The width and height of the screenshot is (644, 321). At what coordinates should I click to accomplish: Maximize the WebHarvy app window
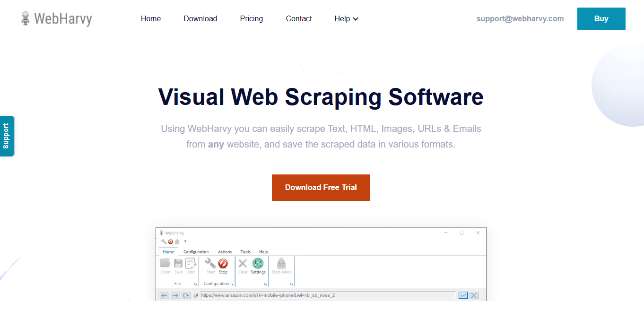pos(462,233)
